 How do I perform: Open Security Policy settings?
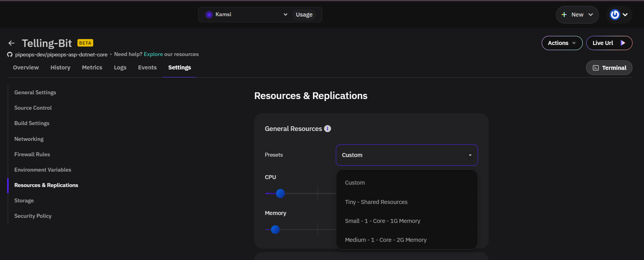pos(33,216)
